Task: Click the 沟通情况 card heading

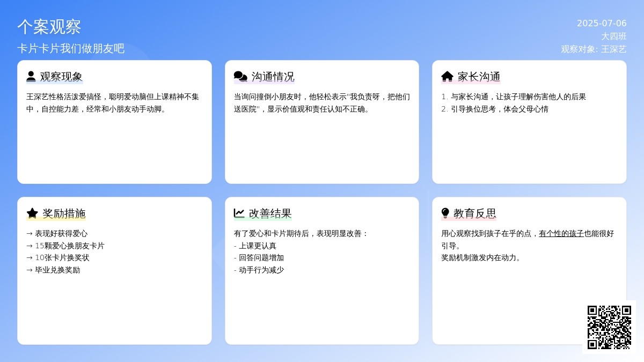Action: click(264, 77)
